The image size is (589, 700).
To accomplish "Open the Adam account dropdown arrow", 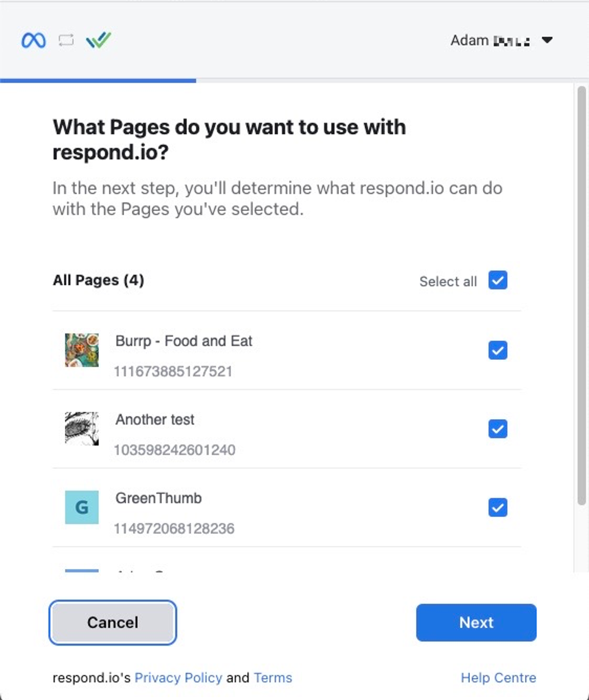I will click(x=547, y=40).
